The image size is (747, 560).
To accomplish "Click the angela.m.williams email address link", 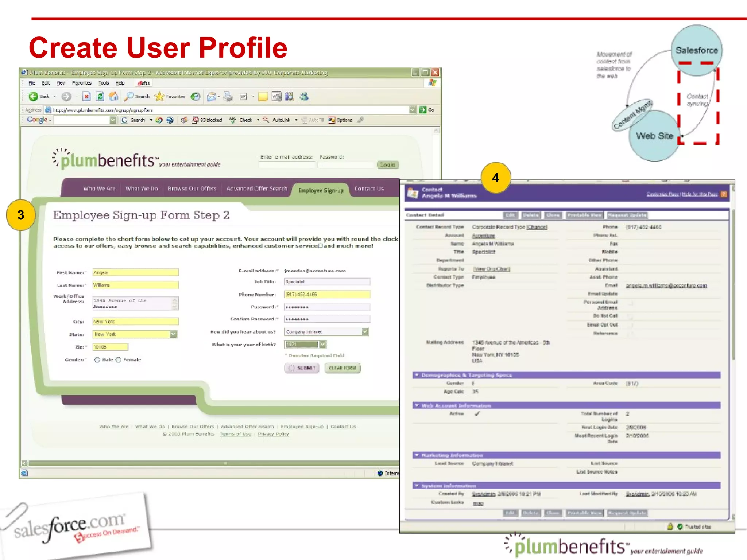I will click(x=666, y=285).
